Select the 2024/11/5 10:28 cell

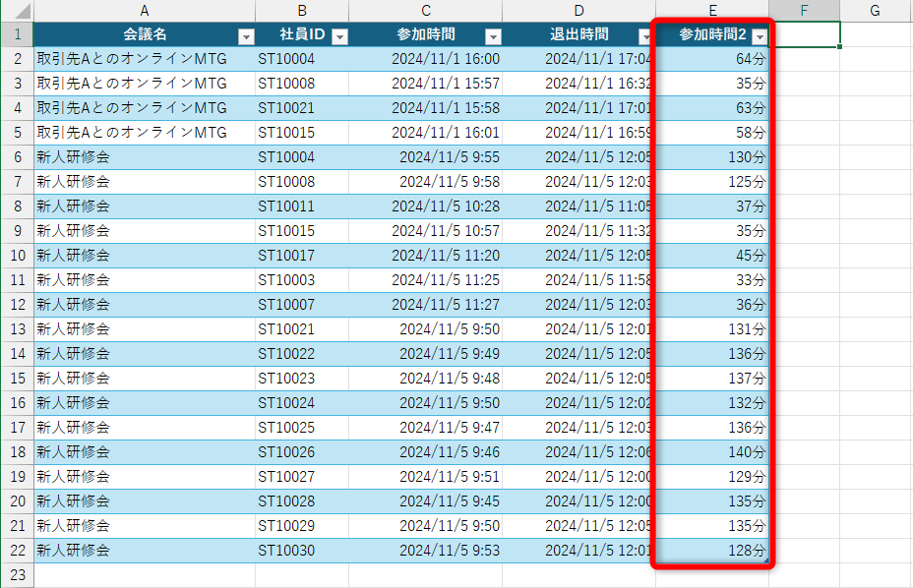click(426, 206)
